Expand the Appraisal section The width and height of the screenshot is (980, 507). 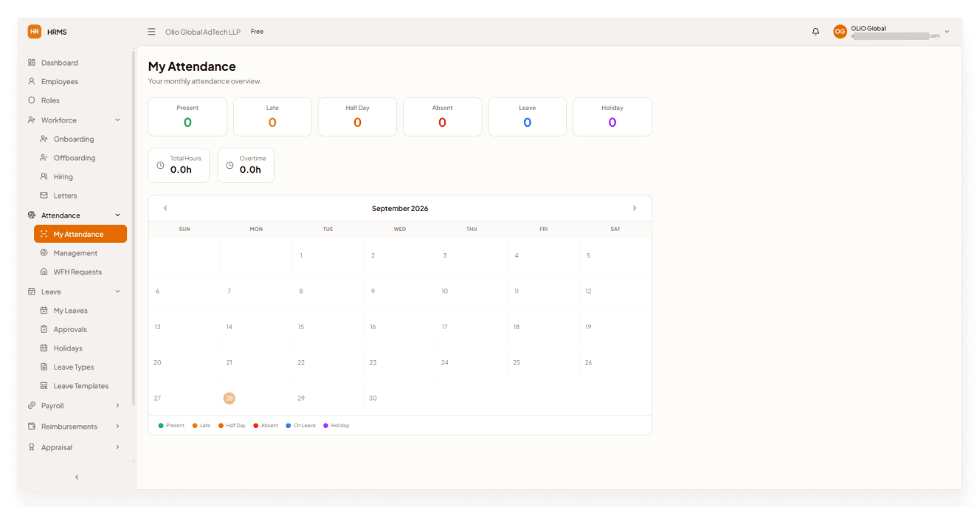(x=118, y=447)
